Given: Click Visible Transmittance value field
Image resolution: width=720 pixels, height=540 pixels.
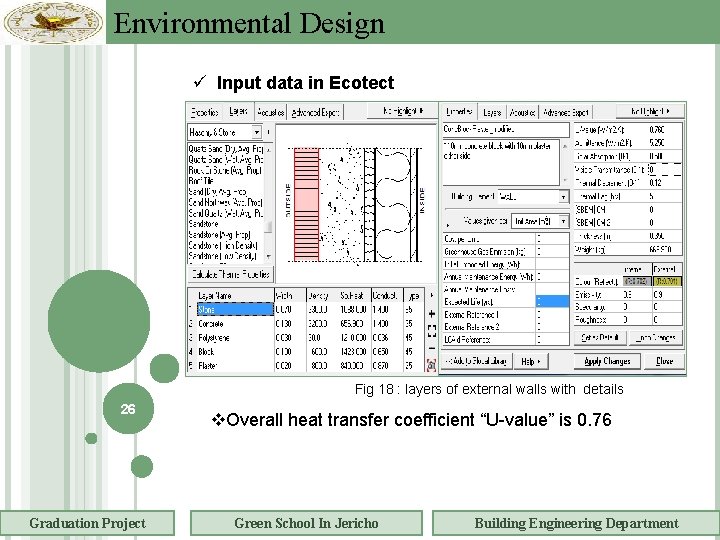Looking at the screenshot, I should [664, 169].
